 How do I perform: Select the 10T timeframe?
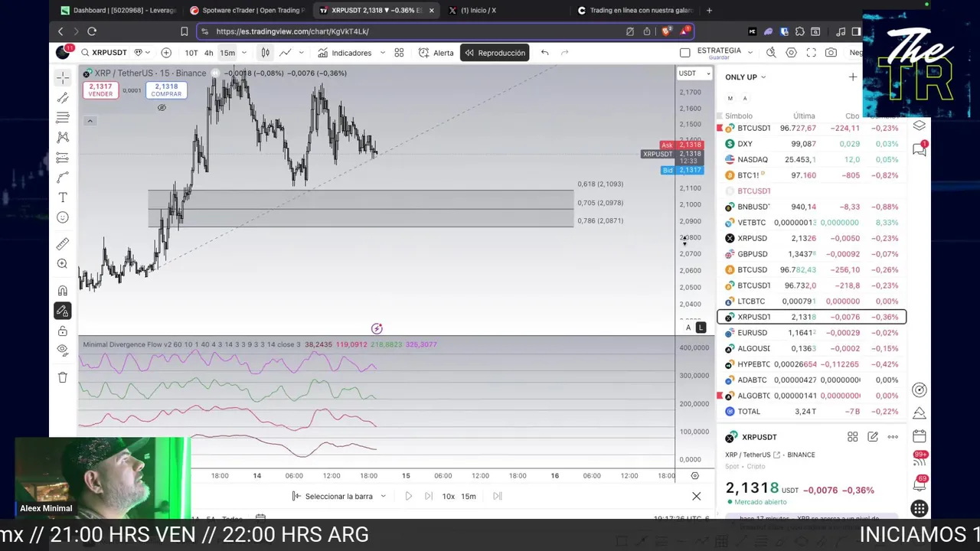pyautogui.click(x=191, y=53)
